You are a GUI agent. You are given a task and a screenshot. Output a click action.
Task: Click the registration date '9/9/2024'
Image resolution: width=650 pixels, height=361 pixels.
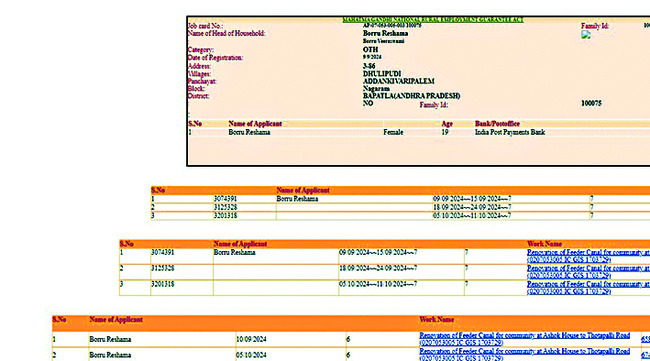coord(372,57)
